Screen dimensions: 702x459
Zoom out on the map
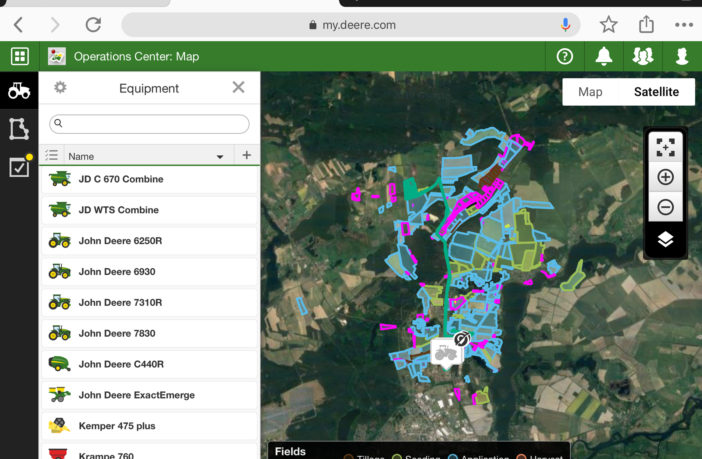pos(665,207)
